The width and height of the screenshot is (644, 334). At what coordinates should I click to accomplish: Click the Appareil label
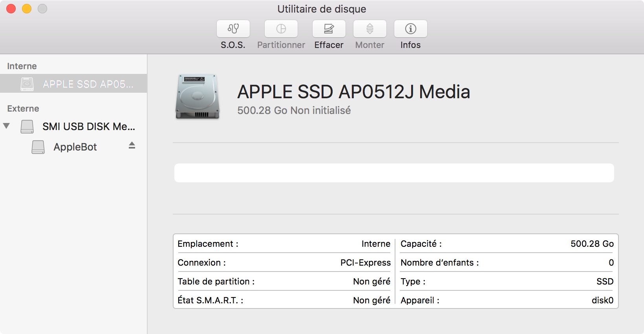pyautogui.click(x=420, y=300)
